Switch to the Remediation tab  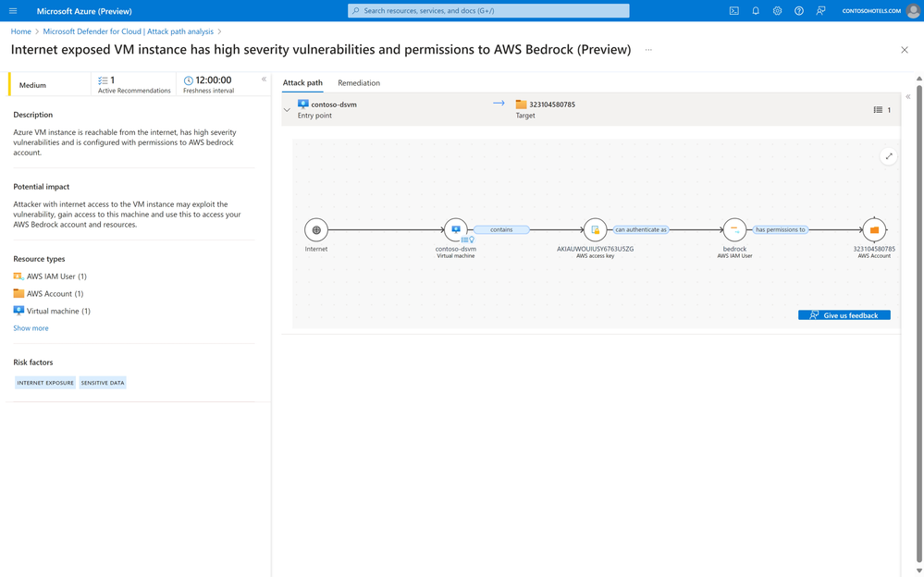pyautogui.click(x=359, y=83)
